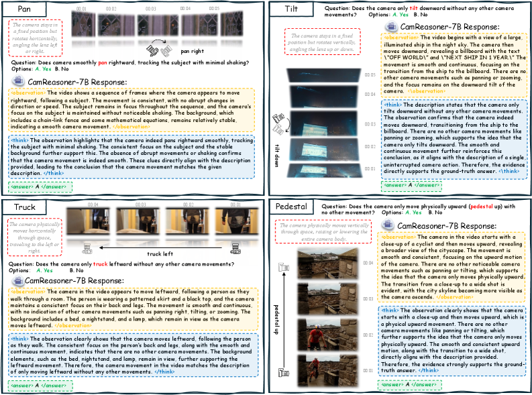This screenshot has width=532, height=395.
Task: Select the Truck frame labeled 00:02
Action: pos(187,221)
